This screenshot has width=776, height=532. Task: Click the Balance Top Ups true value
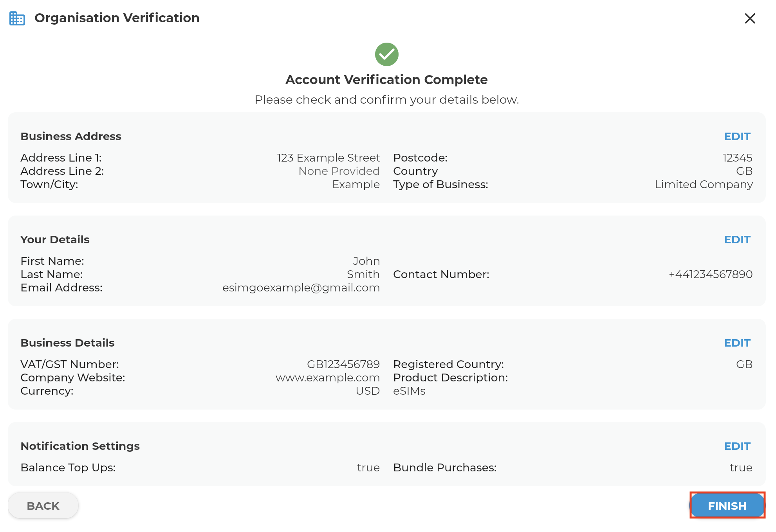tap(368, 467)
